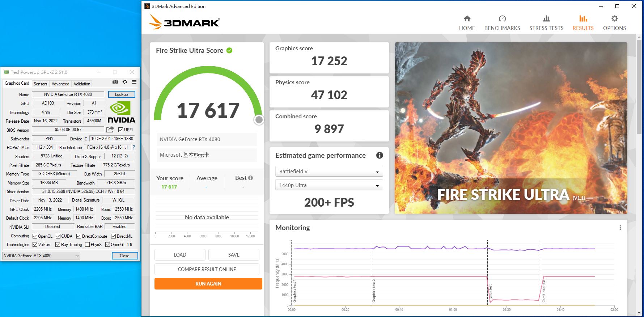Switch to the Advanced tab
644x317 pixels.
pyautogui.click(x=60, y=84)
